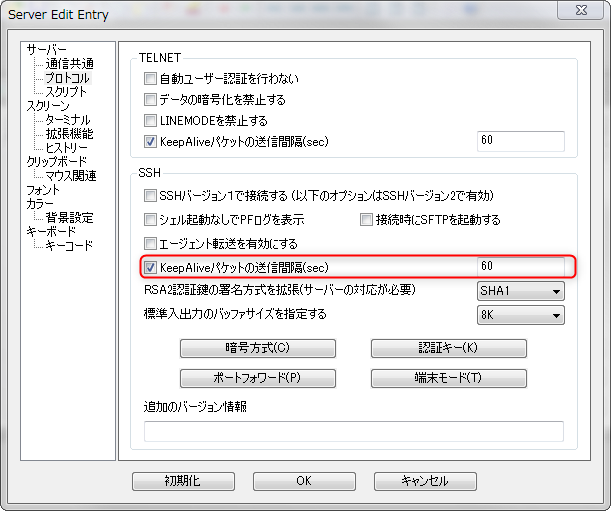Click the 追加のバージョン情報 text field

click(354, 431)
